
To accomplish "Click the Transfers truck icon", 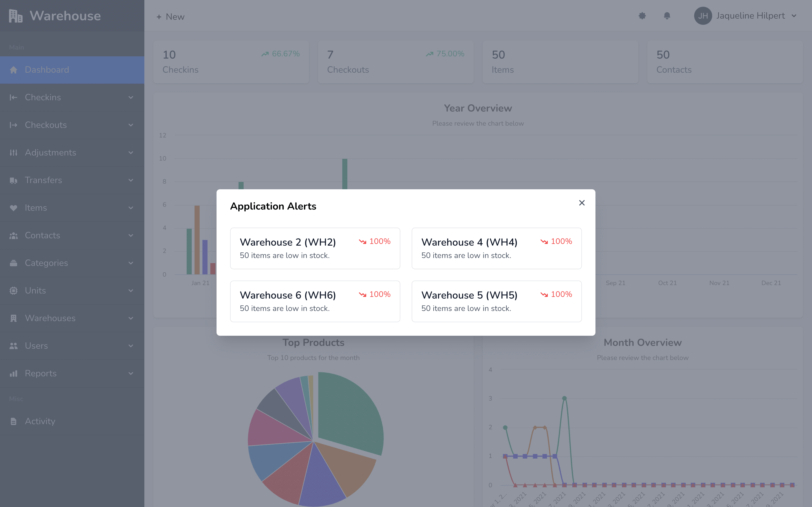I will (14, 180).
